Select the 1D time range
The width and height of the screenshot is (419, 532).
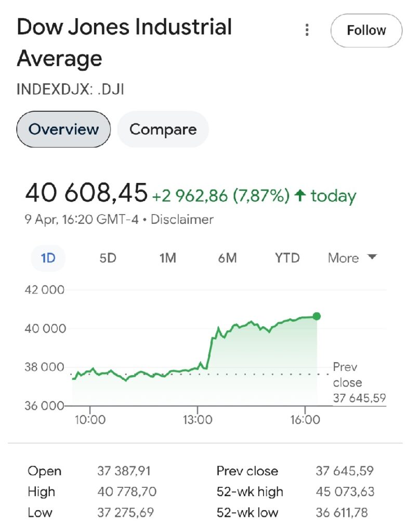(48, 258)
